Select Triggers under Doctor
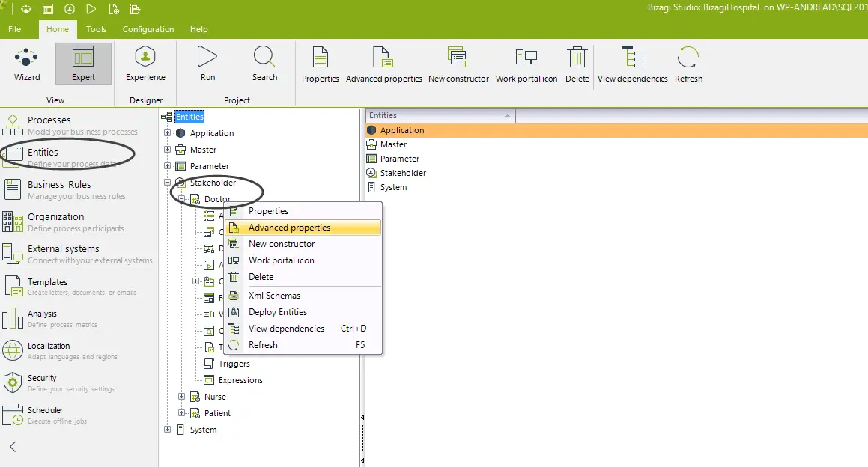 (234, 364)
